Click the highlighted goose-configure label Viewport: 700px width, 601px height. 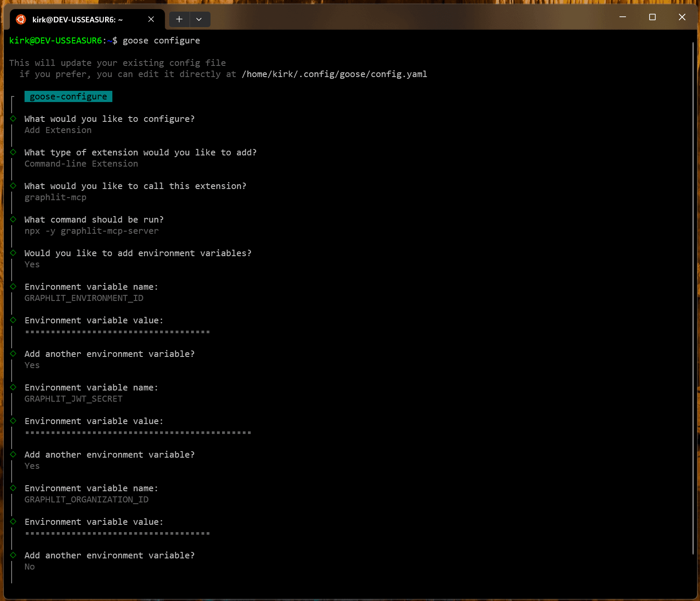point(68,96)
